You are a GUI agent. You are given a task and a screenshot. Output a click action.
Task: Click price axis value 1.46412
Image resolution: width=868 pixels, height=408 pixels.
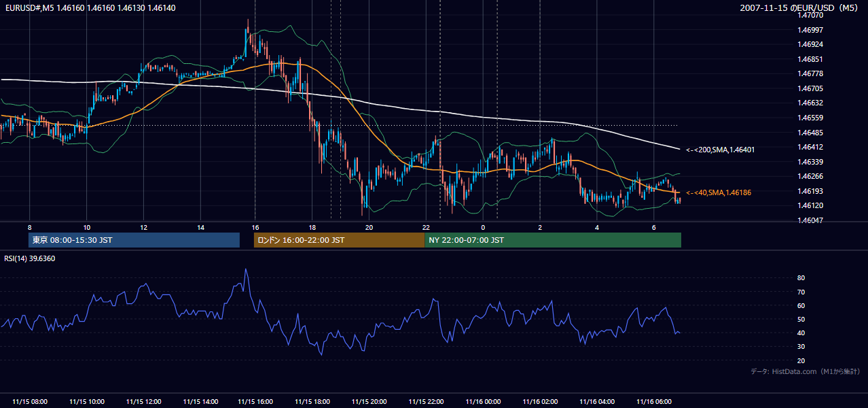[x=810, y=147]
